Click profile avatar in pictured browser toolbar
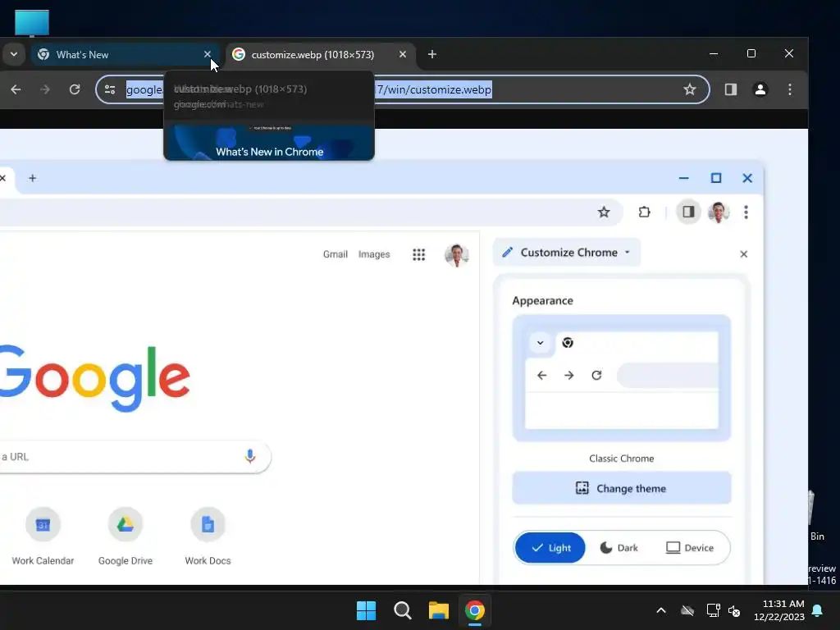 coord(719,212)
